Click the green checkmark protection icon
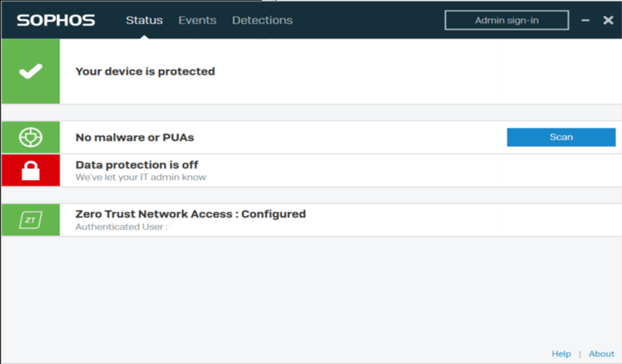Viewport: 622px width, 364px height. tap(30, 72)
